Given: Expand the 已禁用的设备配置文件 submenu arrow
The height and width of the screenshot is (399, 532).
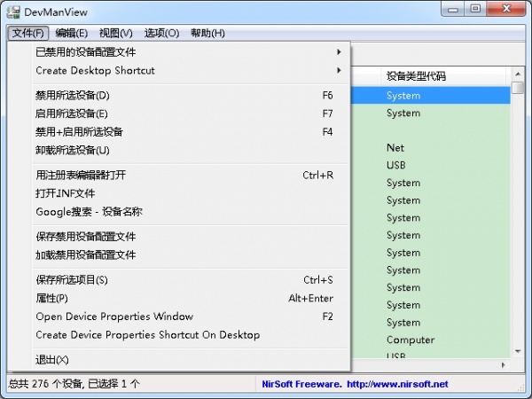Looking at the screenshot, I should (x=339, y=51).
